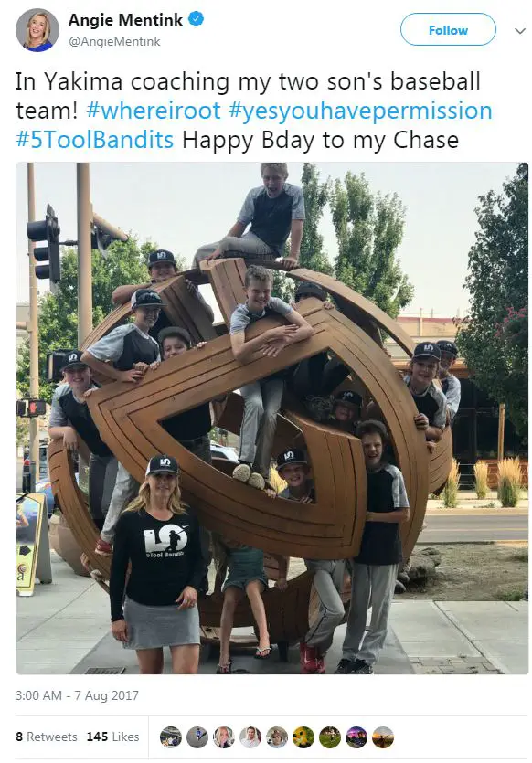Open Angie Mentink's profile picture

click(x=37, y=29)
